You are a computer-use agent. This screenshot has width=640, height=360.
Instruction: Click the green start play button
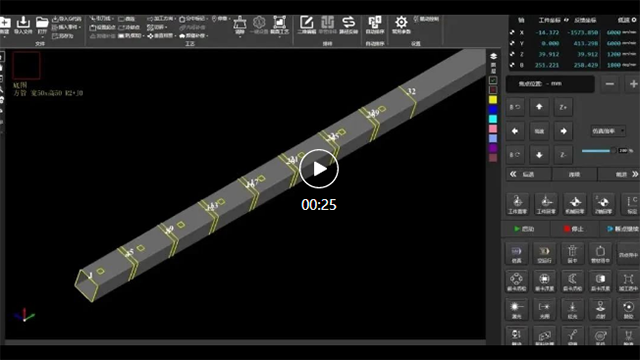(524, 229)
